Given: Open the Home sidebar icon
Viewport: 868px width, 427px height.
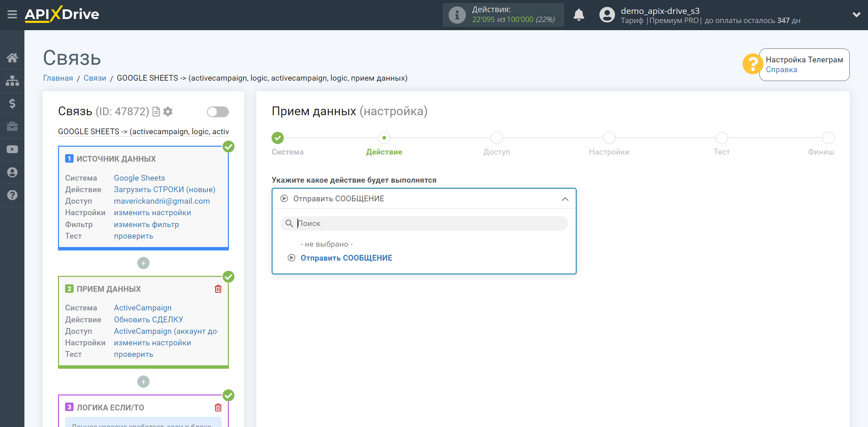Looking at the screenshot, I should coord(12,58).
